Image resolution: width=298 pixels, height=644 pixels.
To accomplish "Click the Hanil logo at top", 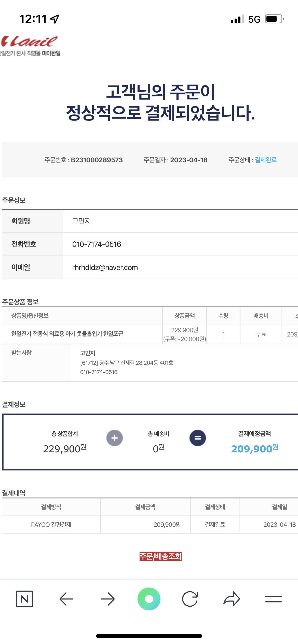I will tap(30, 46).
